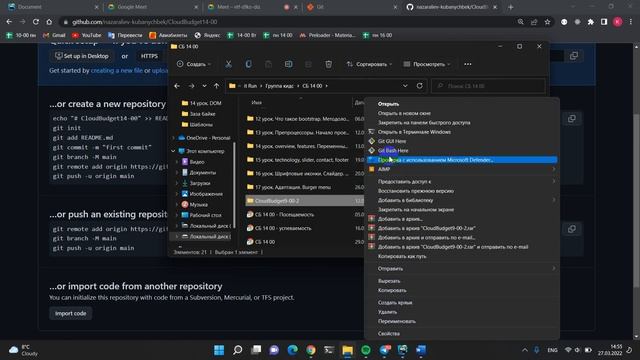The height and width of the screenshot is (360, 640).
Task: Click Copy icon in Explorer toolbar
Action: 248,64
